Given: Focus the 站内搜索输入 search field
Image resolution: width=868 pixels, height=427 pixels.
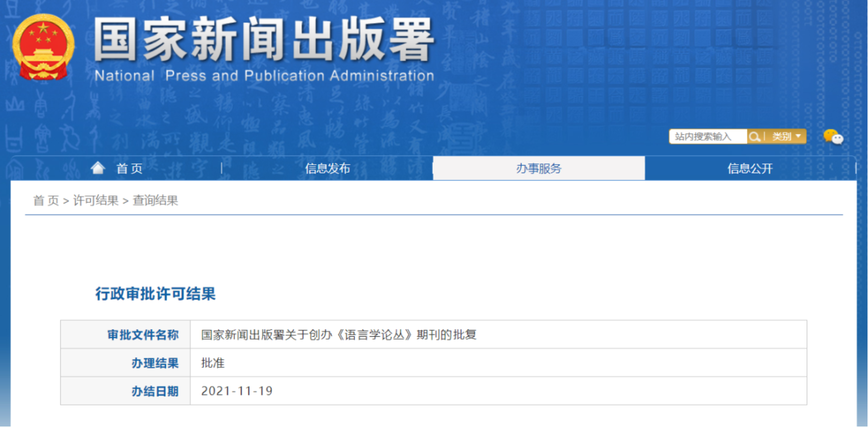Looking at the screenshot, I should 708,136.
